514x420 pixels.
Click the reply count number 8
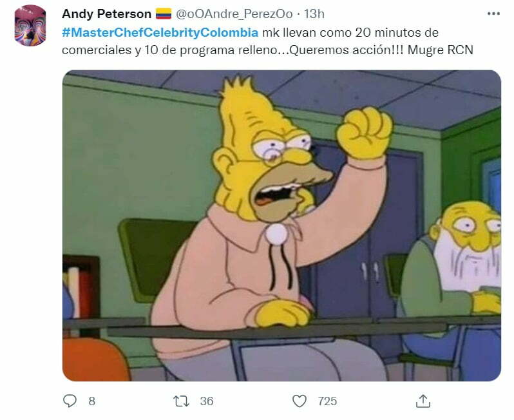pos(91,401)
